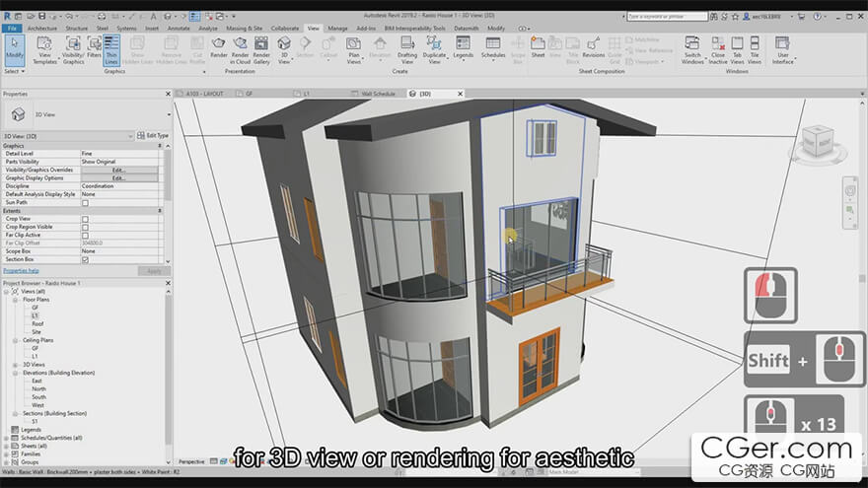The height and width of the screenshot is (488, 868).
Task: Open the 3D View type selector dropdown
Action: 129,135
